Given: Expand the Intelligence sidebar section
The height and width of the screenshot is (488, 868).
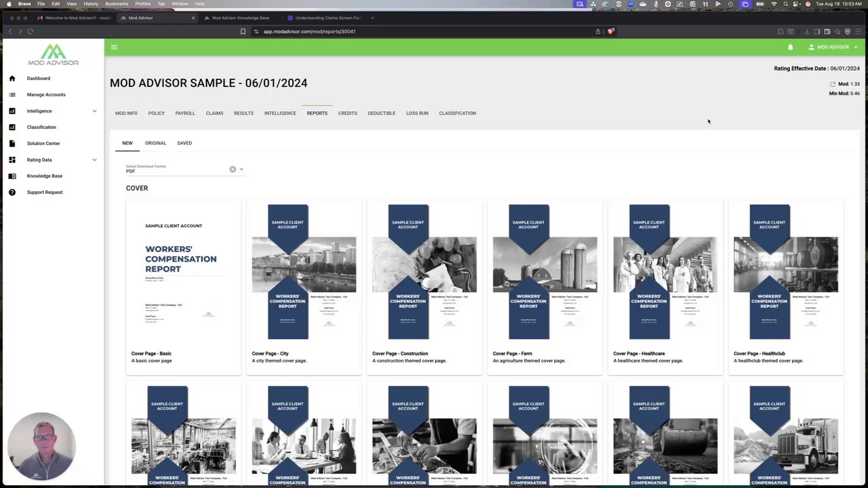Looking at the screenshot, I should click(x=94, y=111).
